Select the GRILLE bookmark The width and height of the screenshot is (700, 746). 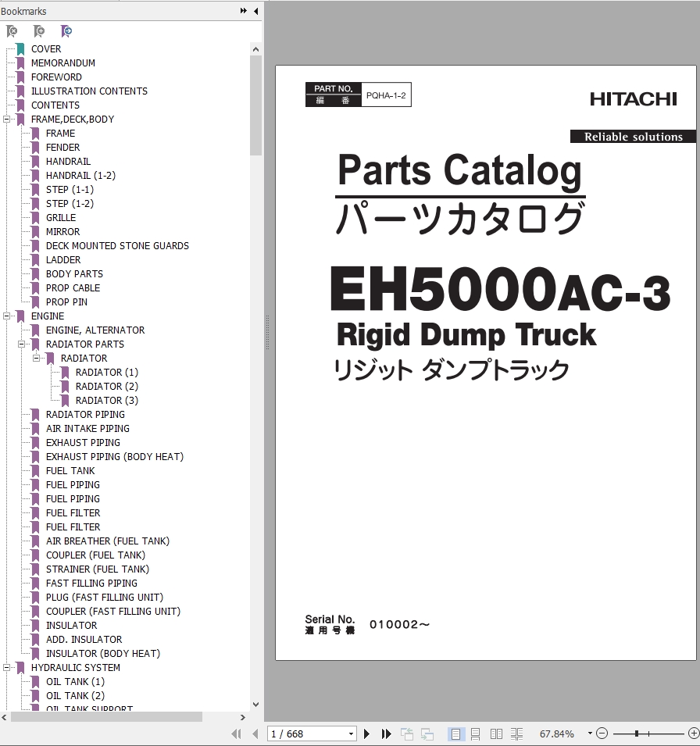click(x=61, y=217)
